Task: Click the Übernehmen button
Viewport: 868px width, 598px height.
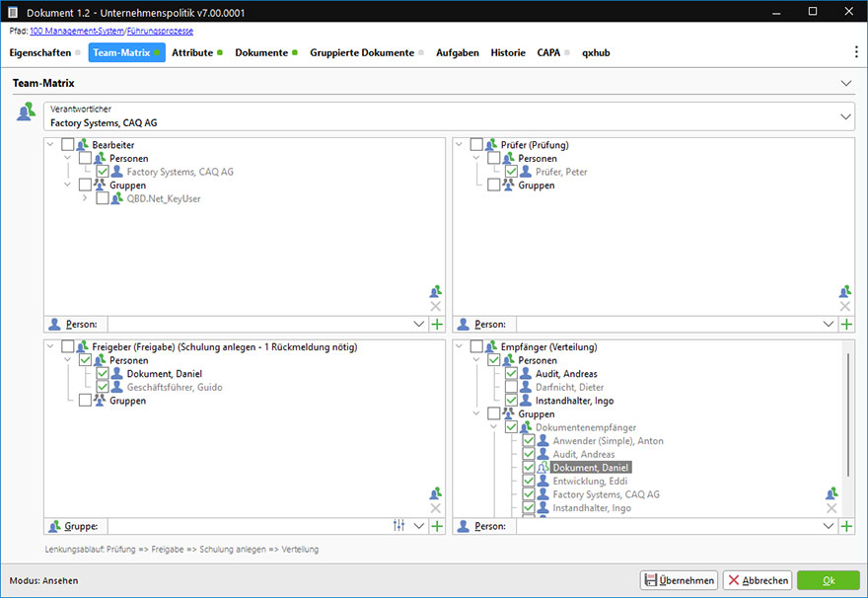Action: (679, 580)
